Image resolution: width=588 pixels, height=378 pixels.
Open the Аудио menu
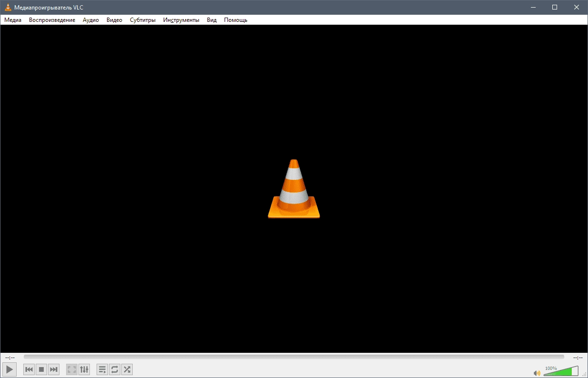coord(91,20)
